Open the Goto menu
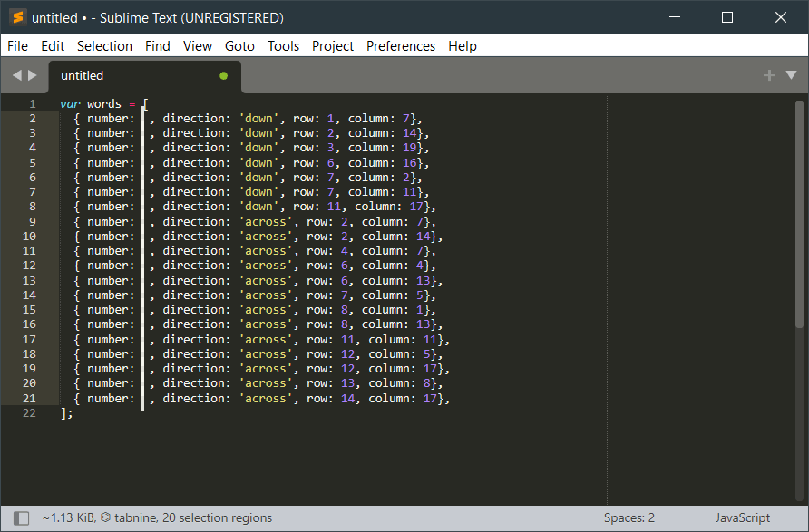Viewport: 809px width, 532px height. (239, 46)
